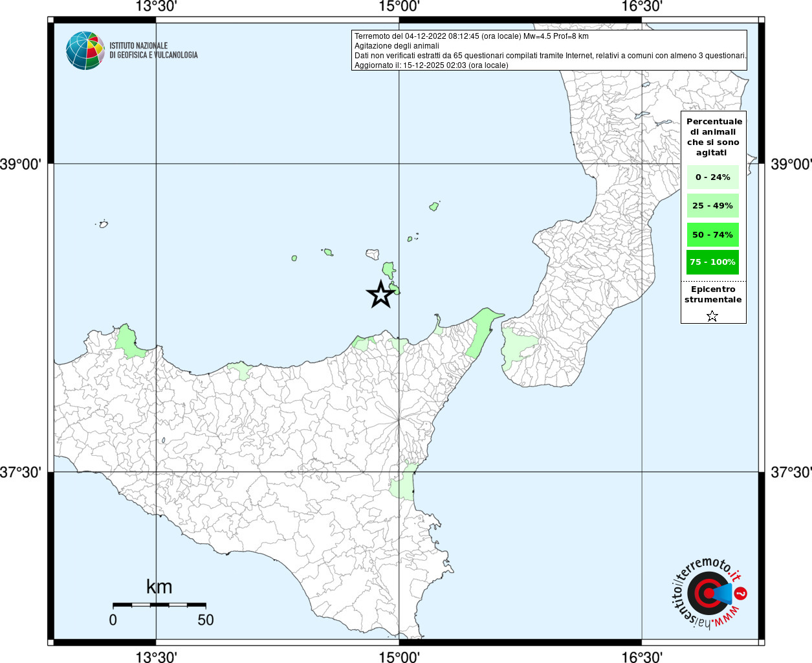Click the km scale bar
812x663 pixels.
[159, 605]
